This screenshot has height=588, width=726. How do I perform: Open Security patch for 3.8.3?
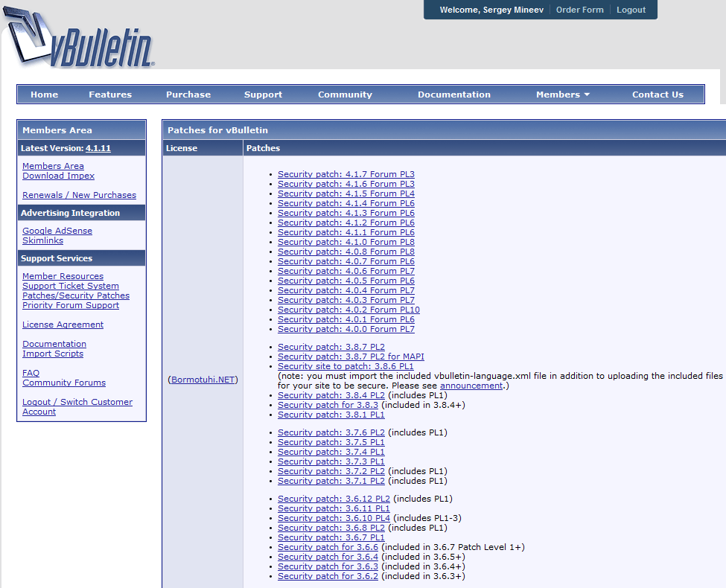pyautogui.click(x=328, y=406)
